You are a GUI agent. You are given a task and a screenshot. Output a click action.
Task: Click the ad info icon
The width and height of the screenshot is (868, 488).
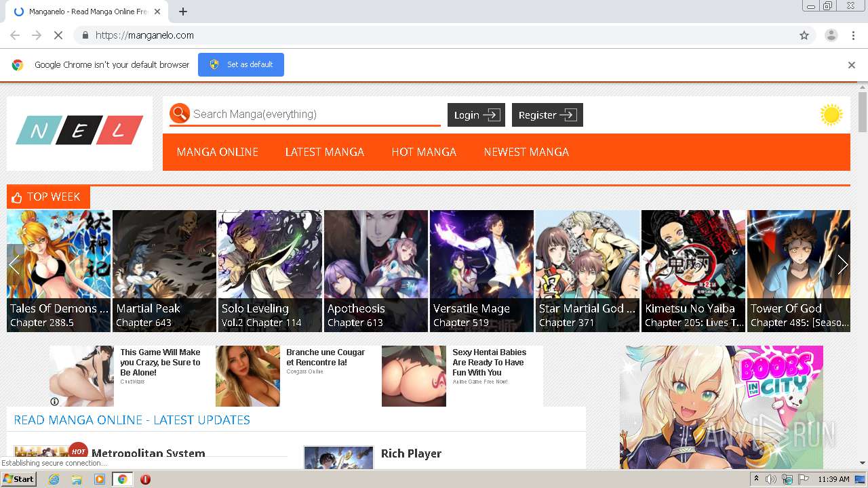coord(54,401)
